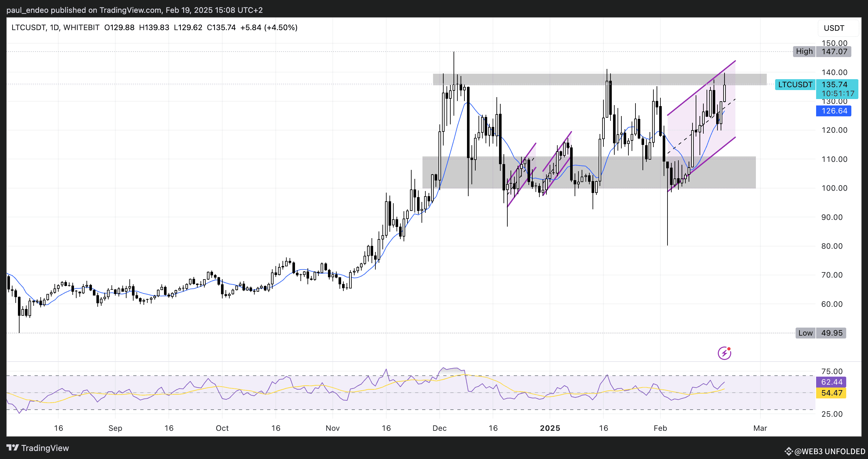The height and width of the screenshot is (459, 868).
Task: Click the 90.00 price axis label
Action: click(x=831, y=217)
